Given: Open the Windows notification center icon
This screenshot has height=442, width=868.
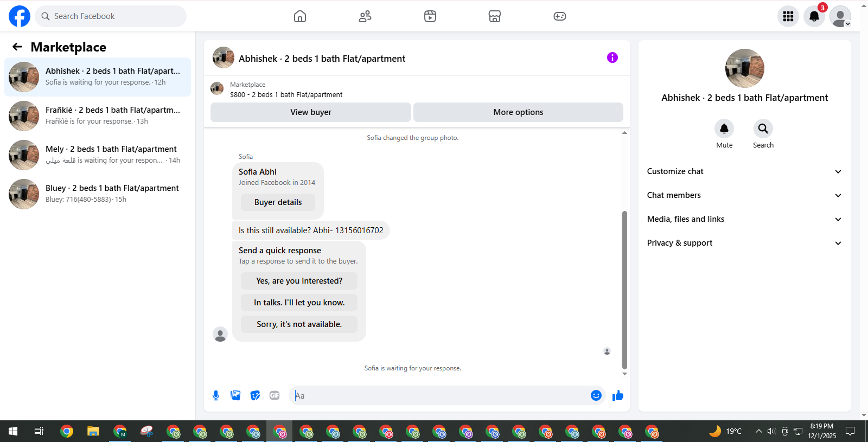Looking at the screenshot, I should pos(850,431).
